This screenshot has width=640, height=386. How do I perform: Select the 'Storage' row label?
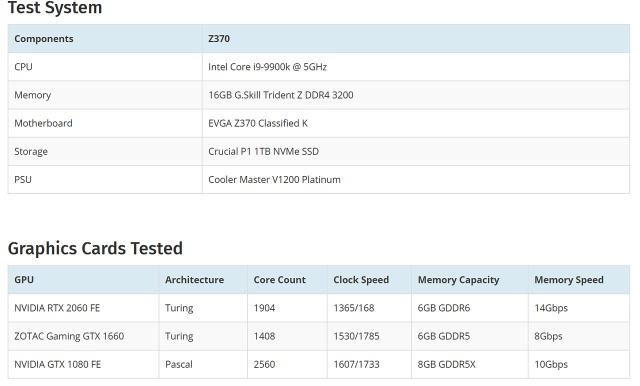click(31, 151)
